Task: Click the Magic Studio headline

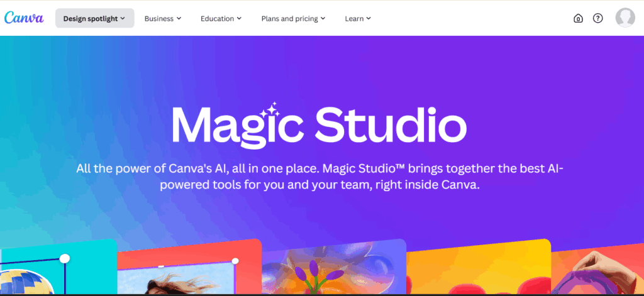Action: (319, 125)
